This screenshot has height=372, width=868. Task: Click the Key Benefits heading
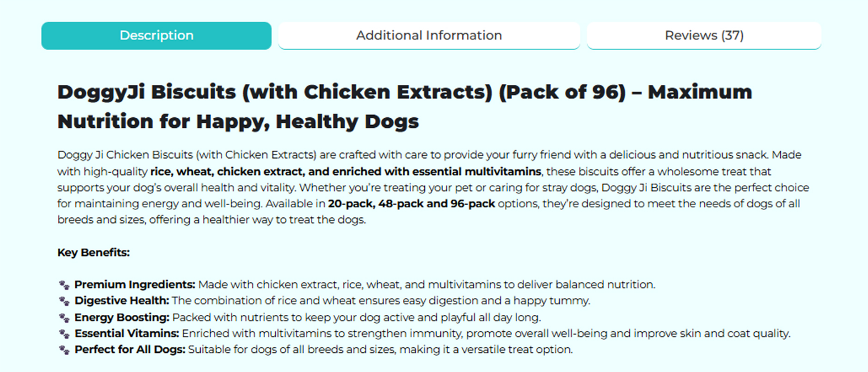tap(93, 253)
